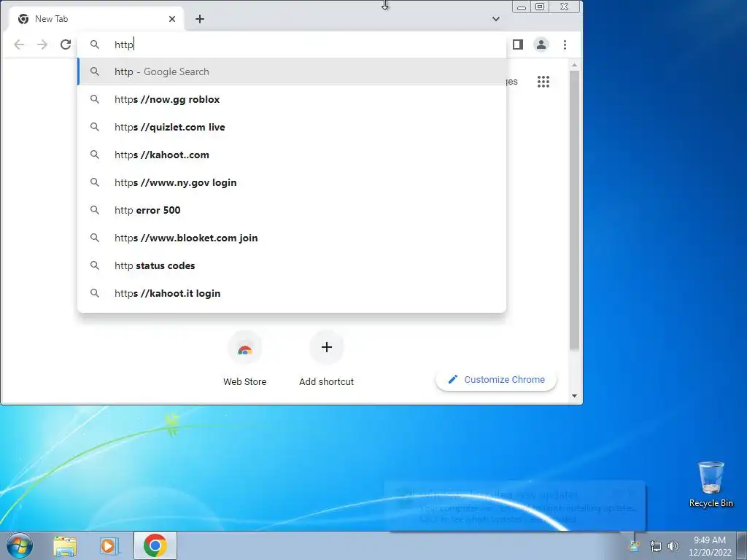Open a new tab with the plus button
Viewport: 747px width, 560px height.
coord(200,19)
